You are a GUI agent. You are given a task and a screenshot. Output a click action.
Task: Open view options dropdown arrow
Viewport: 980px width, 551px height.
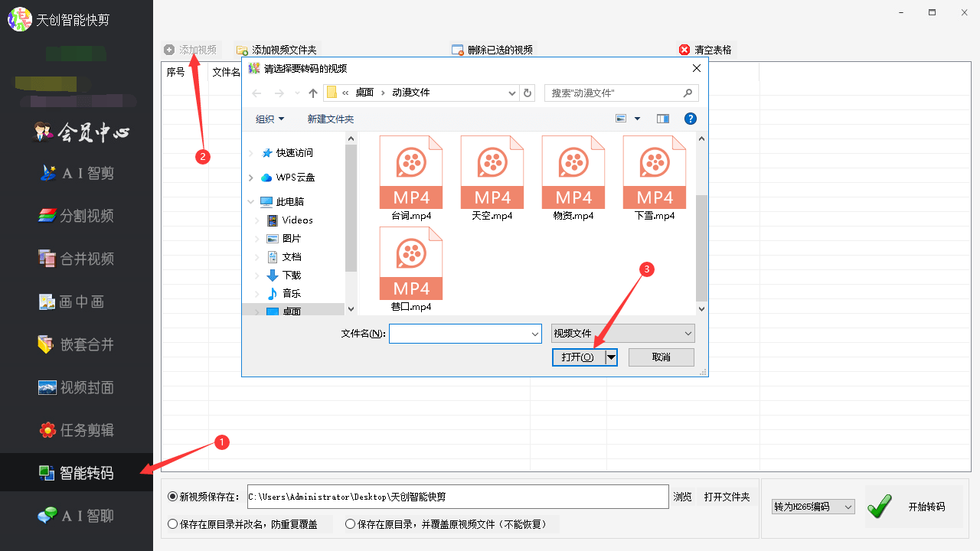[x=637, y=119]
